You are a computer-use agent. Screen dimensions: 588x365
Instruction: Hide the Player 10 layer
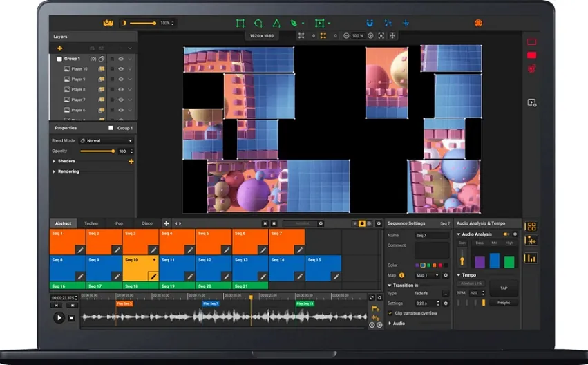click(x=121, y=69)
